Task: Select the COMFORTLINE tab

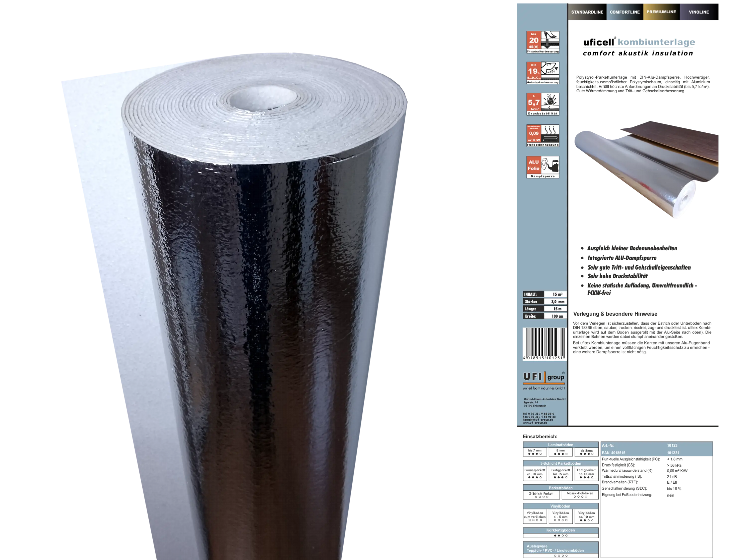Action: [x=624, y=12]
